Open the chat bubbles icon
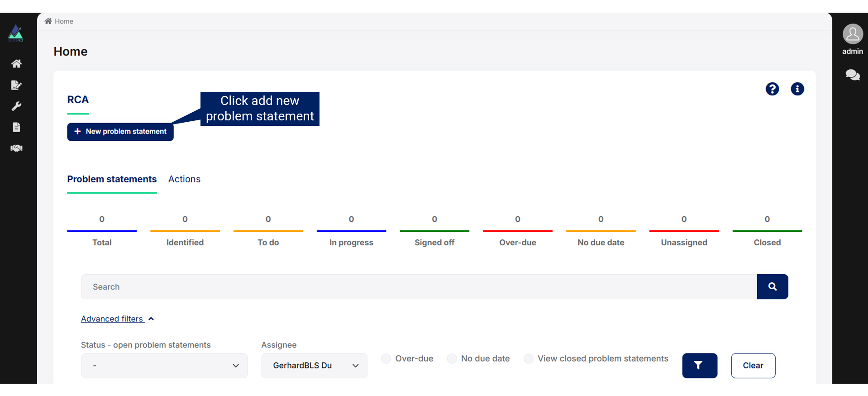Viewport: 868px width, 396px height. (x=852, y=75)
